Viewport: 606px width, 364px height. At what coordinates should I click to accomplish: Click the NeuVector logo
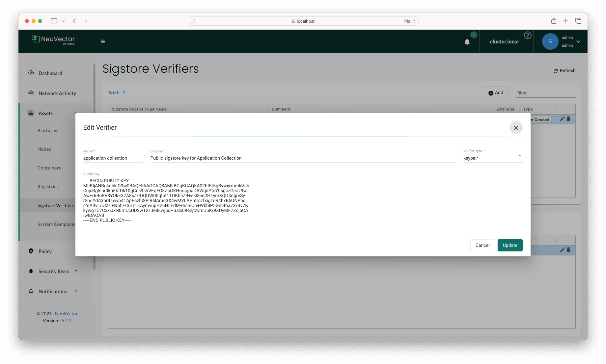(x=53, y=39)
